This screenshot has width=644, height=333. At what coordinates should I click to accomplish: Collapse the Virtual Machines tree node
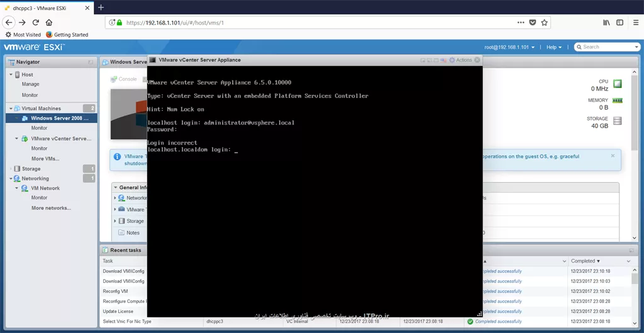click(11, 108)
